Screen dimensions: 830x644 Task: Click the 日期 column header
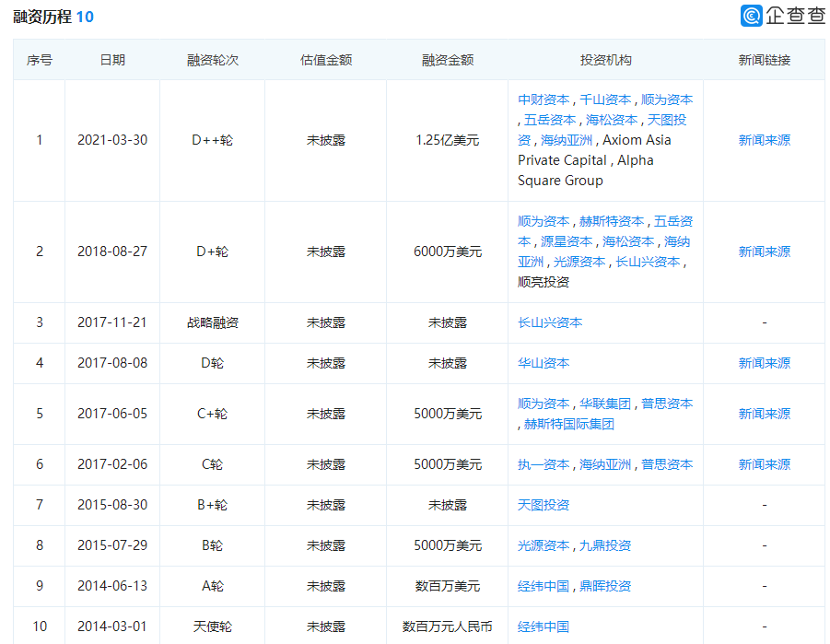tap(112, 61)
